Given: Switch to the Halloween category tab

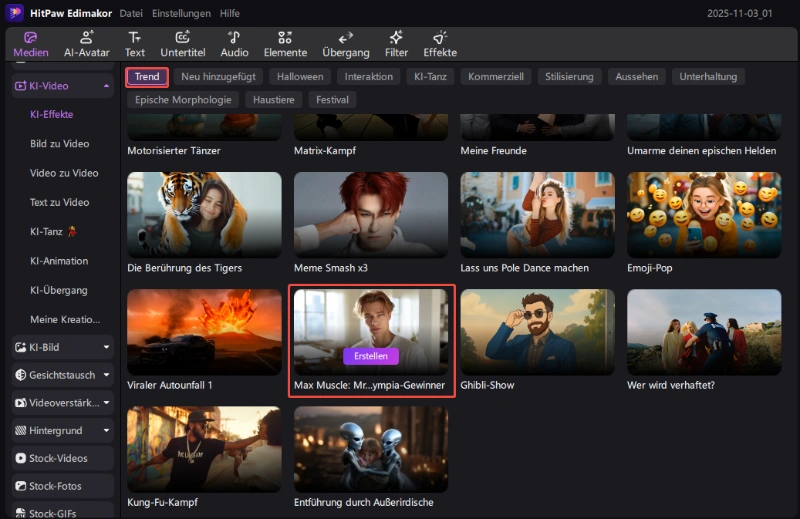Looking at the screenshot, I should pos(300,76).
